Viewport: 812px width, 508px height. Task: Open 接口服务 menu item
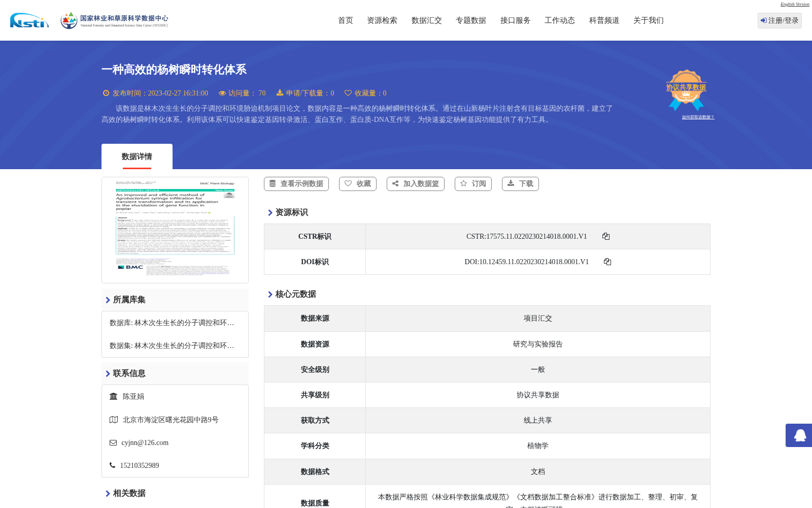pos(516,20)
